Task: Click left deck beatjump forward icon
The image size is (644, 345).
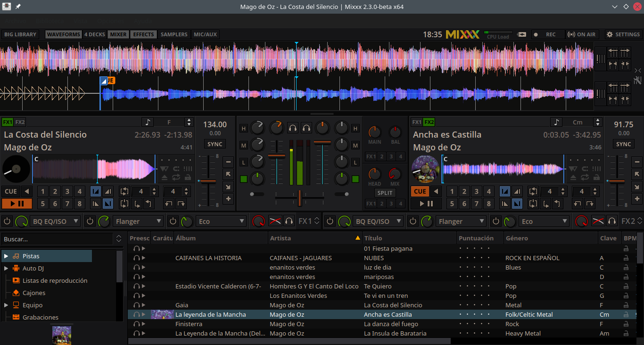Action: 182,204
